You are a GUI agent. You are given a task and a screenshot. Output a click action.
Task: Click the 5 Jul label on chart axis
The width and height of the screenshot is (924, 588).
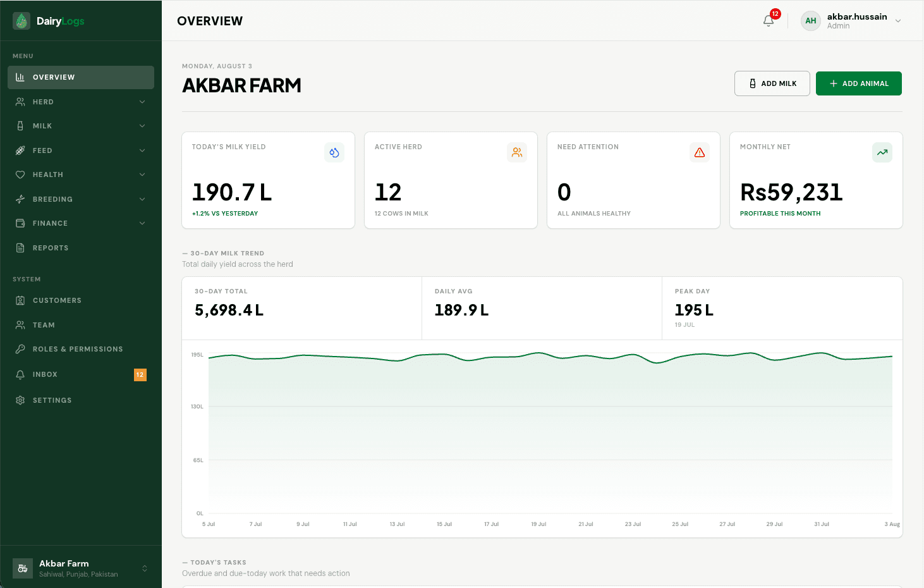pyautogui.click(x=209, y=524)
